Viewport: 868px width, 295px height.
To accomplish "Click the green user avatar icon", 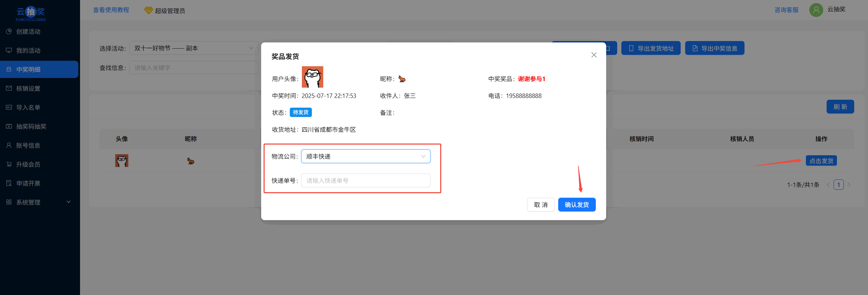I will point(816,10).
